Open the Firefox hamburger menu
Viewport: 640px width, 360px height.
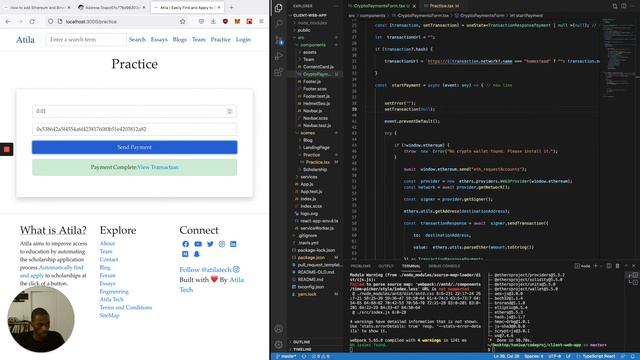[261, 21]
